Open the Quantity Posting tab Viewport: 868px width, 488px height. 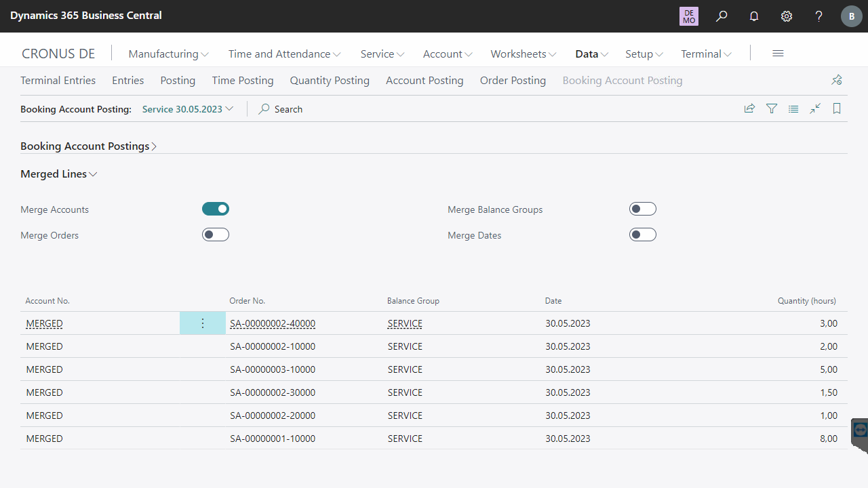(330, 80)
